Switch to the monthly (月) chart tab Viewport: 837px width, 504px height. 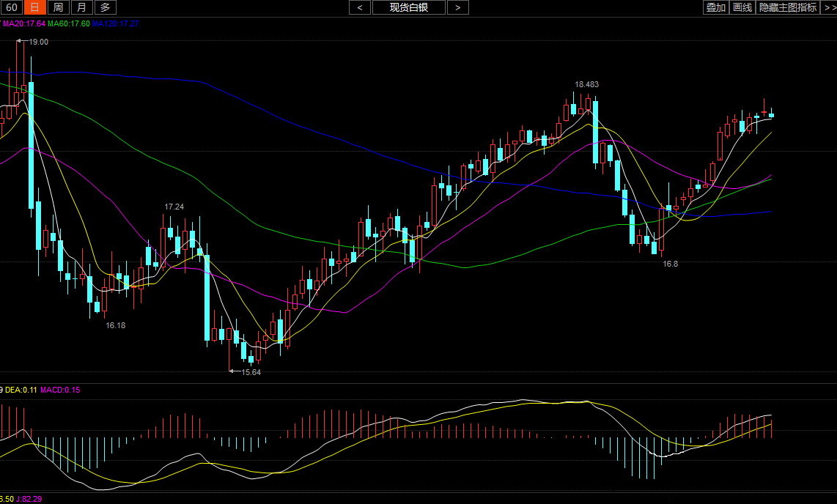click(x=81, y=7)
